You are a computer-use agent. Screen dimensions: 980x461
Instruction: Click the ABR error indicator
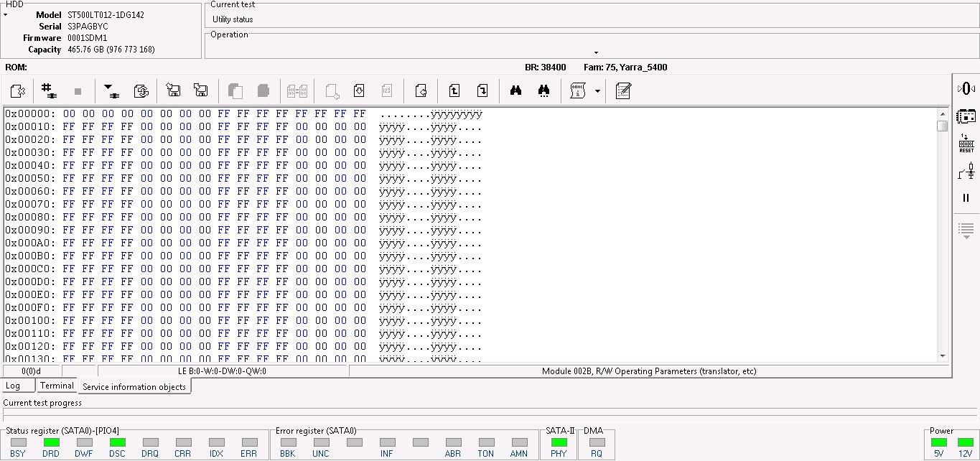click(453, 442)
